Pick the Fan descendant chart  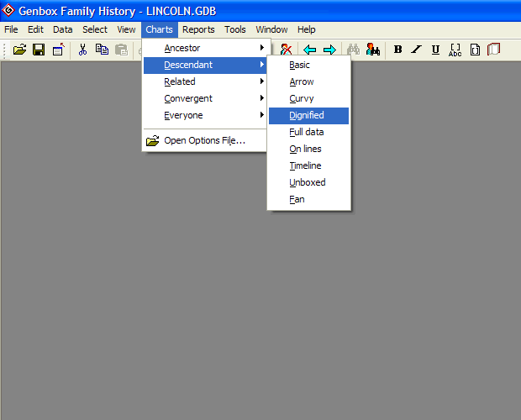tap(297, 199)
